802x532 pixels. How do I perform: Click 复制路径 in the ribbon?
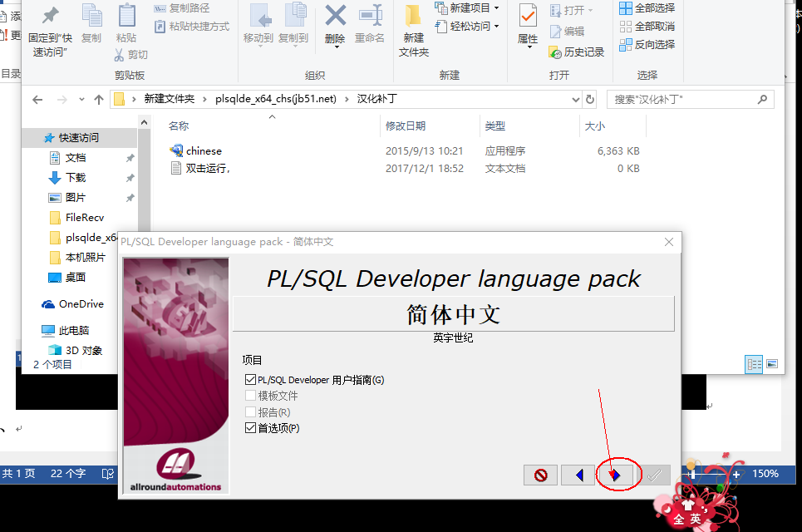click(181, 8)
